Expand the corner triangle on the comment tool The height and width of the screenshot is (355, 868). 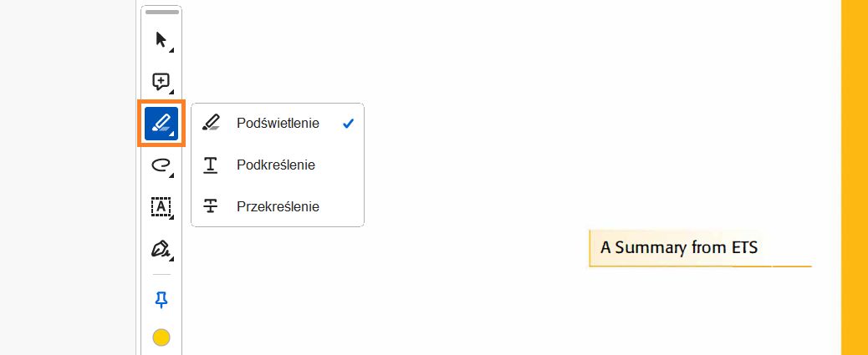(x=171, y=93)
